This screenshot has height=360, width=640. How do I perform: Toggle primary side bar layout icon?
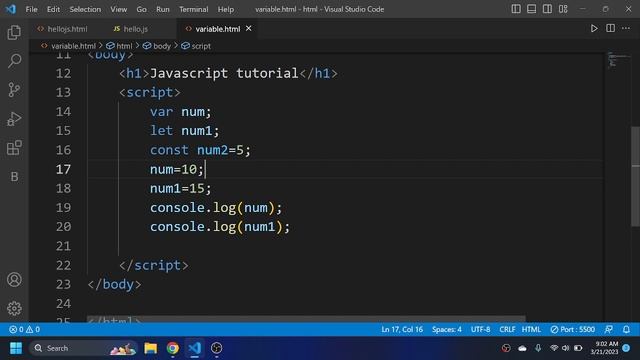(516, 9)
